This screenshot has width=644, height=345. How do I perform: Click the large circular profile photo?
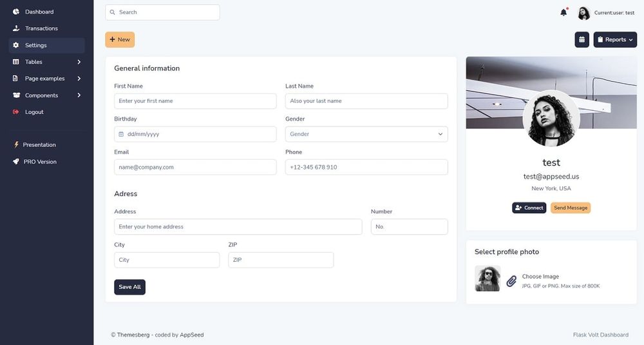pyautogui.click(x=551, y=119)
